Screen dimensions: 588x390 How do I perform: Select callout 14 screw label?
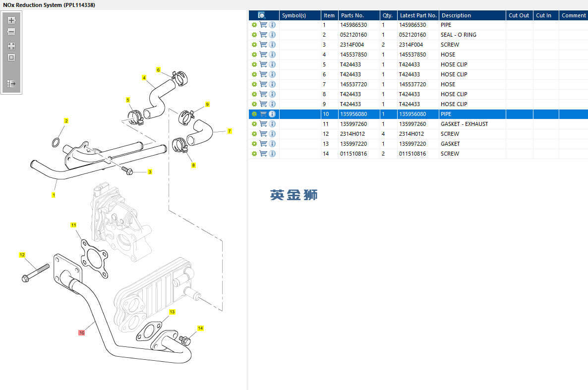pyautogui.click(x=200, y=328)
